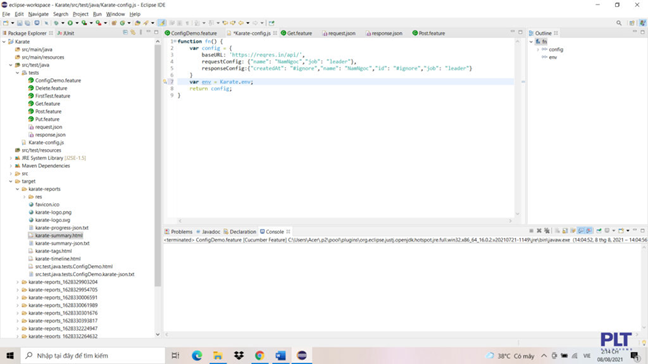The image size is (648, 364).
Task: Expand the res folder
Action: [x=24, y=197]
